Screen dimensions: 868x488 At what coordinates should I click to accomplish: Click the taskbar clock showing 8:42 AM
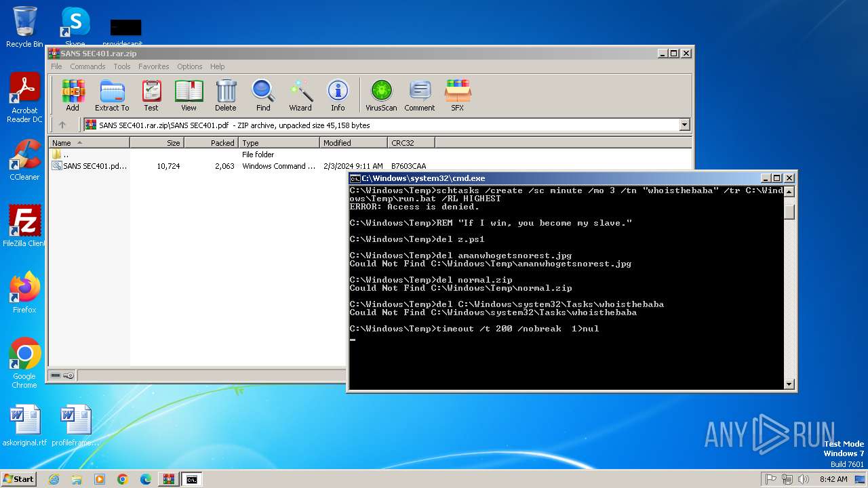click(833, 479)
